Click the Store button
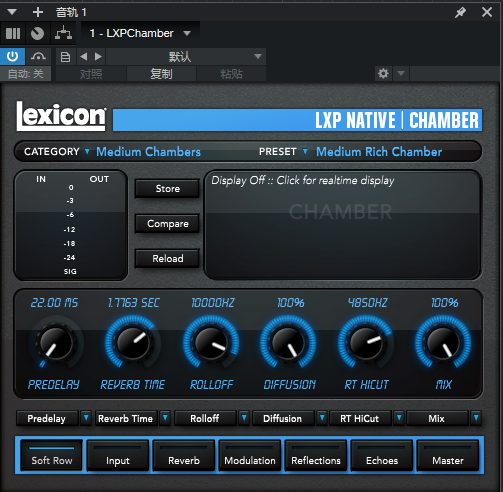 [167, 189]
